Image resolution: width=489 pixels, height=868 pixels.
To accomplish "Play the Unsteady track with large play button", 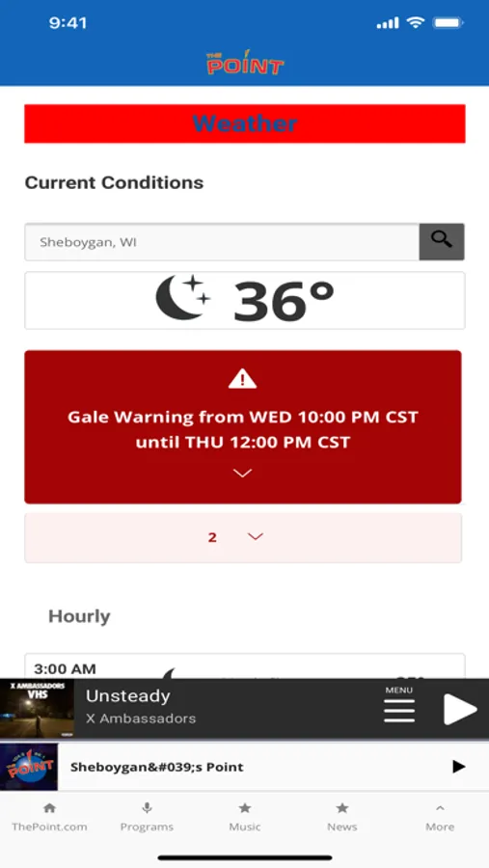I will [460, 709].
